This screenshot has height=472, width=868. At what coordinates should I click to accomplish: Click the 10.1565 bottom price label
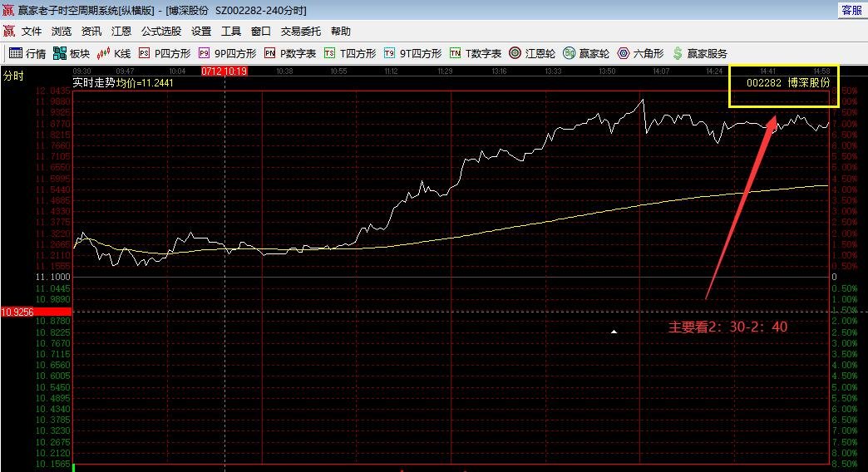click(53, 465)
